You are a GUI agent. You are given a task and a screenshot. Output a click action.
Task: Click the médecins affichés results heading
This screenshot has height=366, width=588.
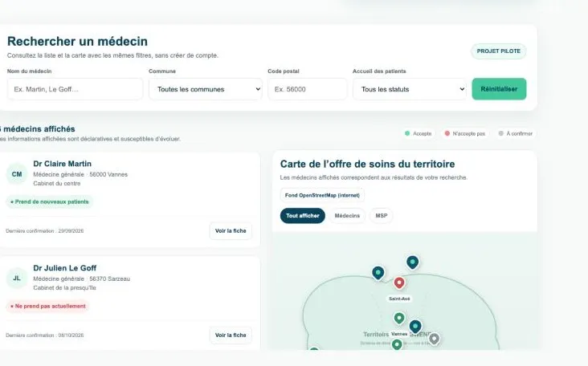coord(38,129)
